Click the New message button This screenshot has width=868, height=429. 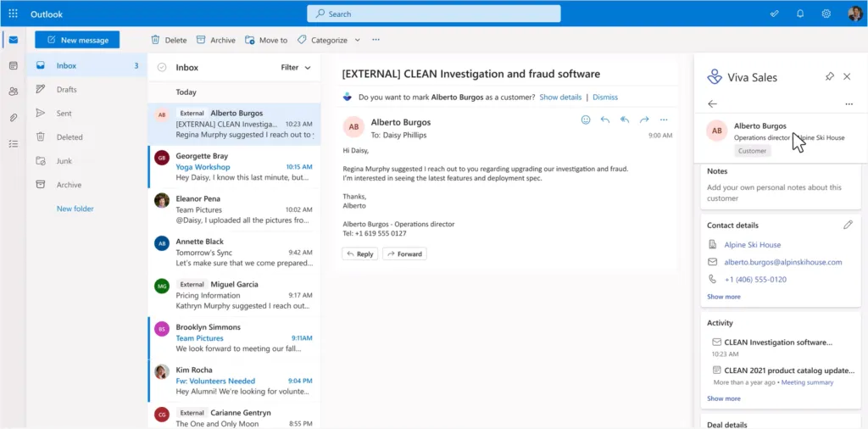click(77, 40)
